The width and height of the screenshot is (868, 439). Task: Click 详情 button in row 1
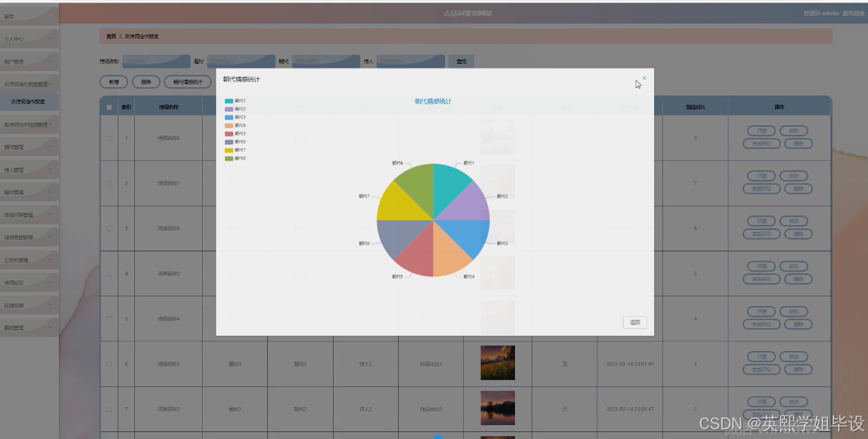coord(761,131)
